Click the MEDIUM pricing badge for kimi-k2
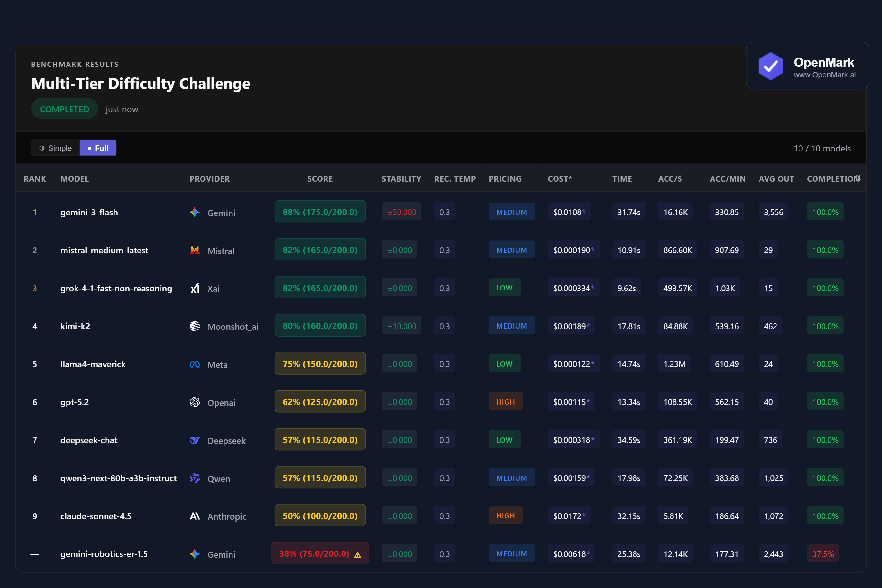 tap(512, 326)
